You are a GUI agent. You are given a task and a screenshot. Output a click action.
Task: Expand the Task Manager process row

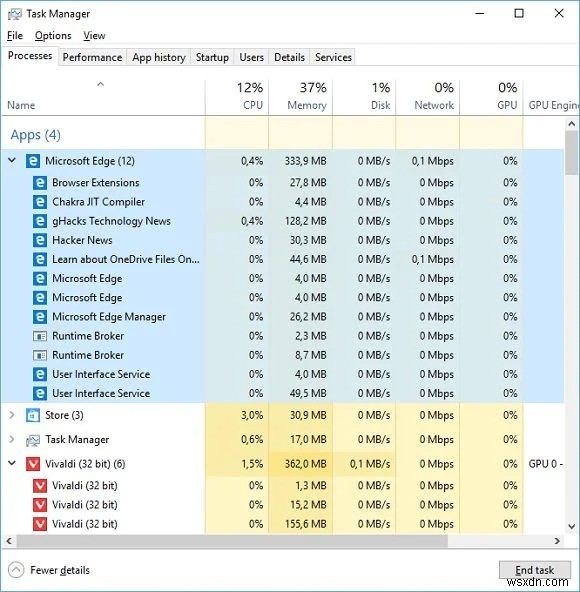(12, 439)
